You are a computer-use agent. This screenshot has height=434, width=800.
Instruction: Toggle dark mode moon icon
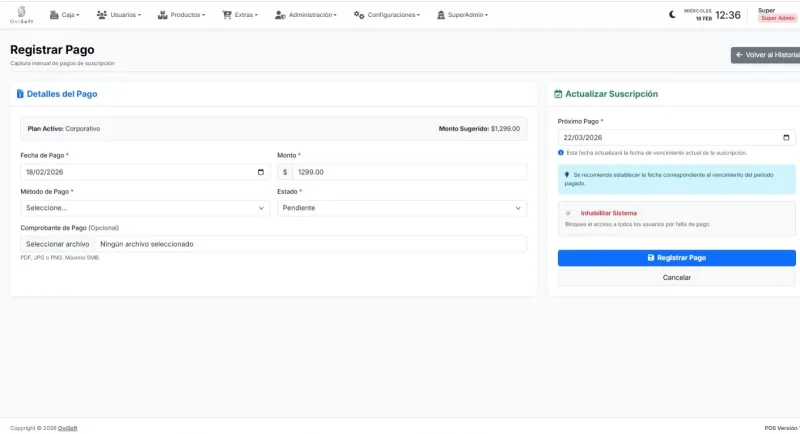672,15
